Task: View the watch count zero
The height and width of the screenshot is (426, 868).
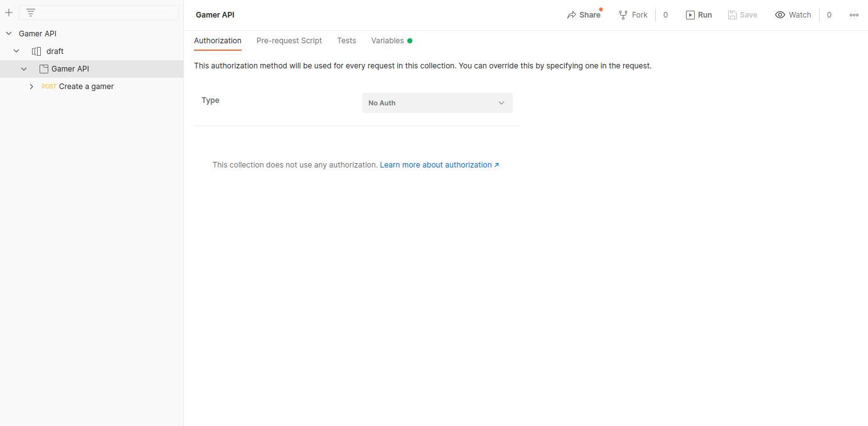Action: pos(829,15)
